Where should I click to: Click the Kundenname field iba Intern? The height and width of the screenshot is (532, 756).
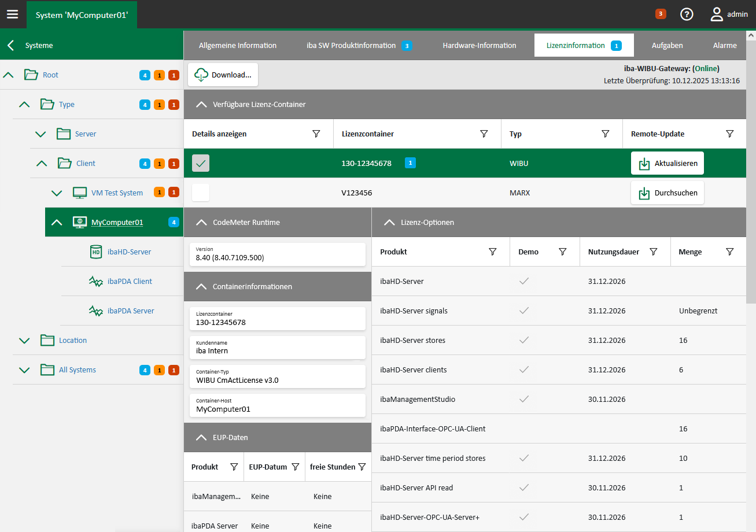278,348
